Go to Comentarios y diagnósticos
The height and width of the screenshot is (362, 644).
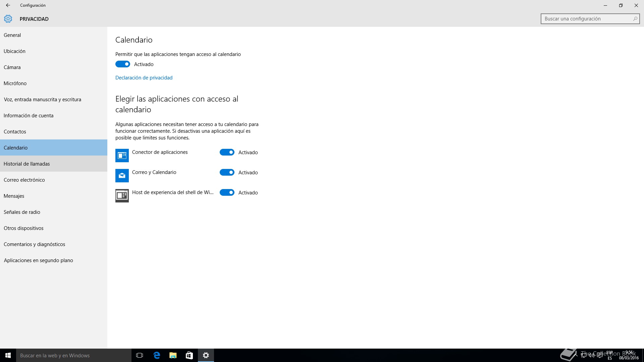[x=54, y=244]
